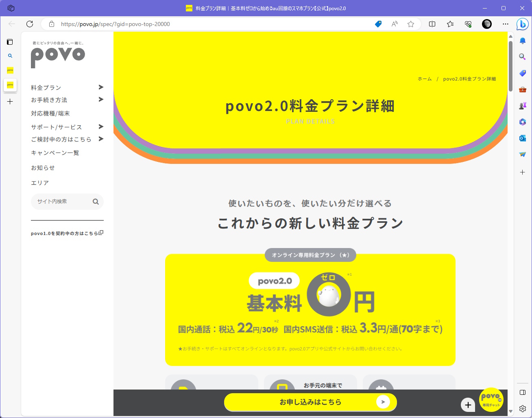Image resolution: width=532 pixels, height=418 pixels.
Task: Open the povo1.0を契約中の方はこちら link
Action: pos(65,233)
